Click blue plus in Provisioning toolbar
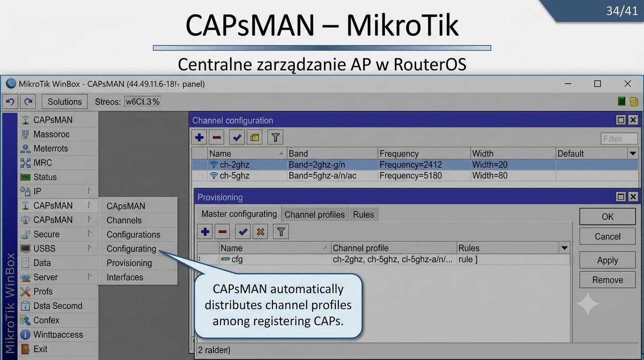The height and width of the screenshot is (360, 644). (206, 231)
